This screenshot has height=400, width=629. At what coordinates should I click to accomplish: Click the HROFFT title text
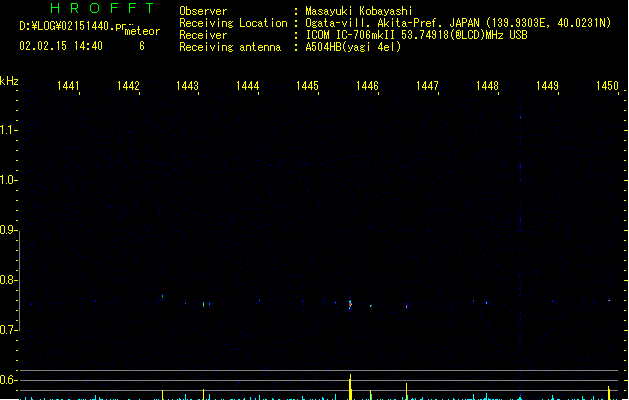[103, 8]
